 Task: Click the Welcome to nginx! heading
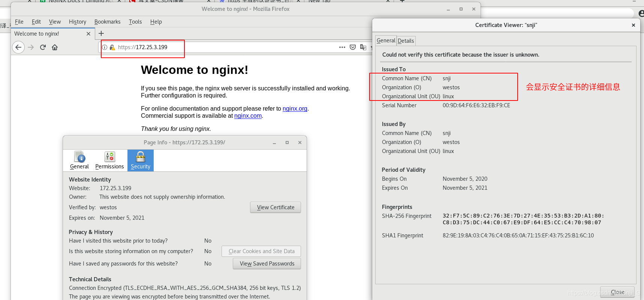[x=195, y=70]
